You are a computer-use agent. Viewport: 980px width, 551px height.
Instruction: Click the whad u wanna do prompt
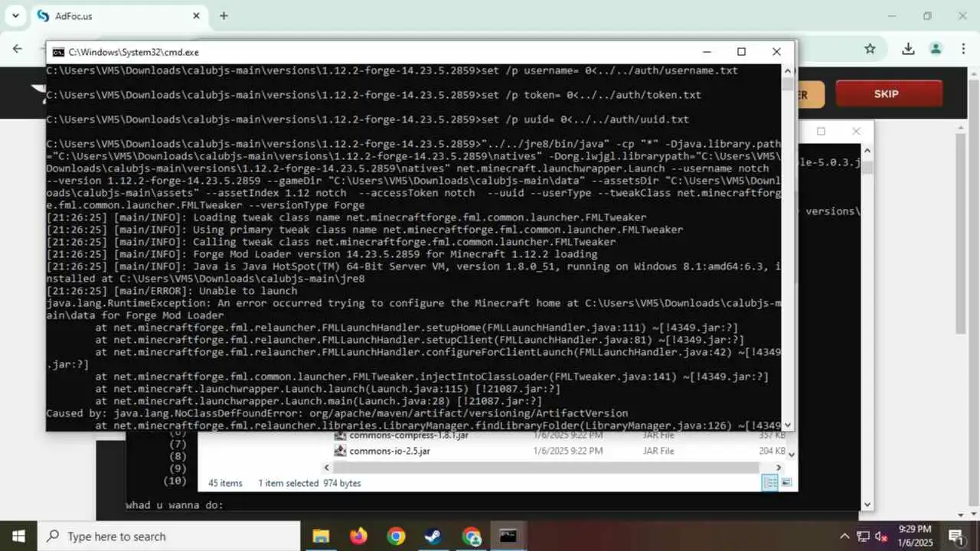(x=175, y=505)
